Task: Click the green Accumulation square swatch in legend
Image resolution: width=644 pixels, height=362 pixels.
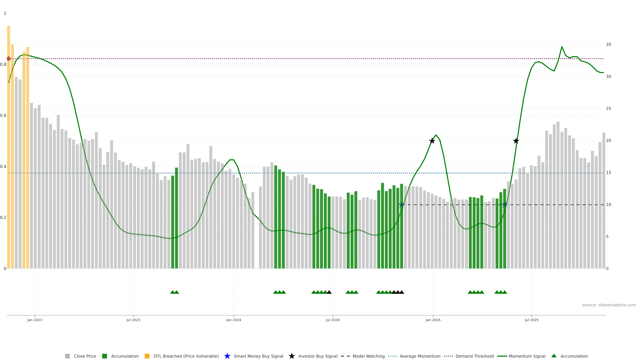Action: click(x=104, y=356)
